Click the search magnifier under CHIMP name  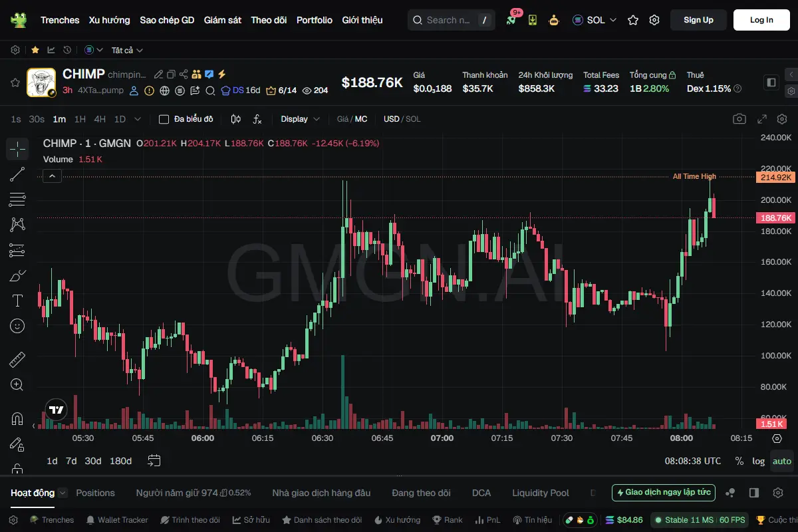pos(210,90)
